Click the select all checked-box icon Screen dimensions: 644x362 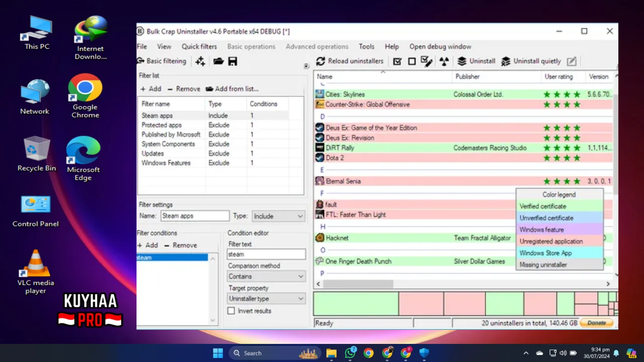click(397, 61)
